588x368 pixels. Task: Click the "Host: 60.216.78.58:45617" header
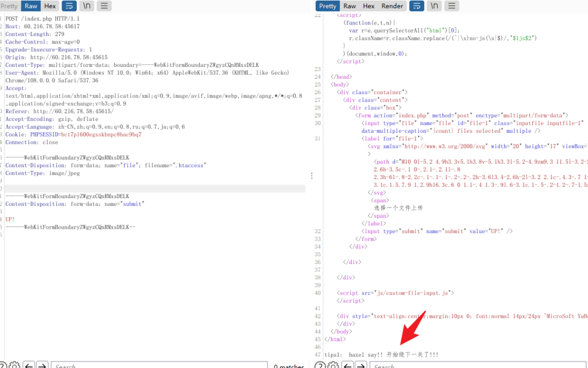click(x=42, y=27)
